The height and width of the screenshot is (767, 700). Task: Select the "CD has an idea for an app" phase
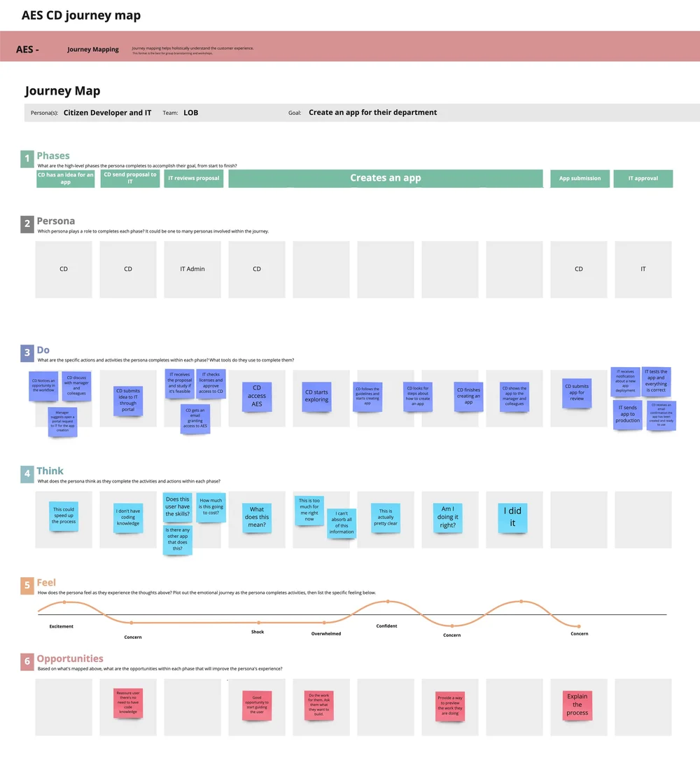(x=65, y=179)
